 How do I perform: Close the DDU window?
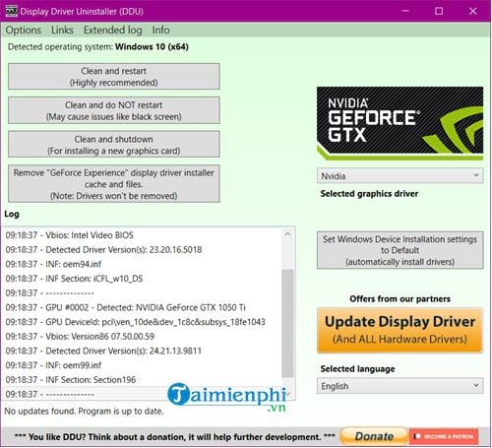tap(472, 11)
